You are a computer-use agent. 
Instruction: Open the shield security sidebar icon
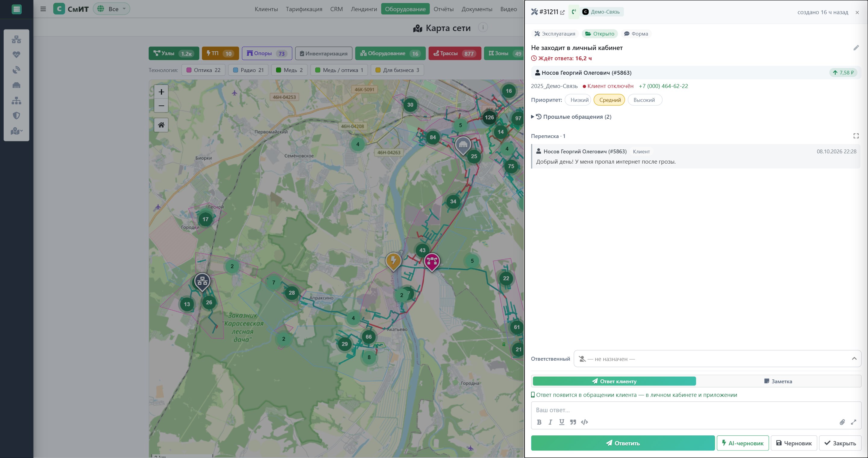click(16, 115)
